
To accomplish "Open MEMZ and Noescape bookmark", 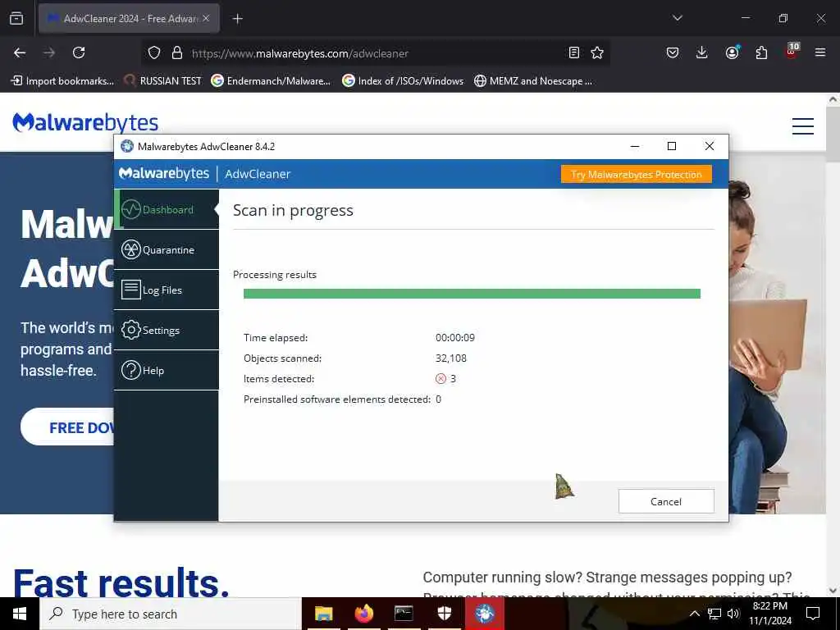I will (x=533, y=81).
